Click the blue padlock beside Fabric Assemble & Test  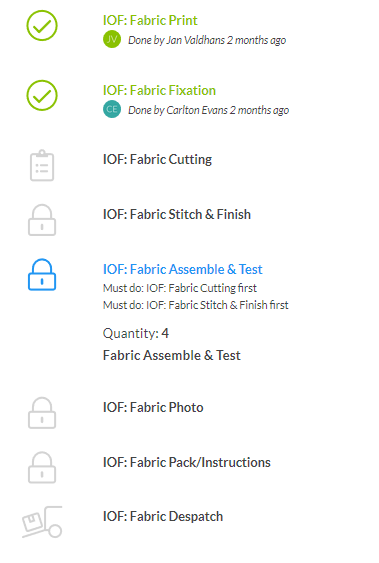pyautogui.click(x=42, y=274)
